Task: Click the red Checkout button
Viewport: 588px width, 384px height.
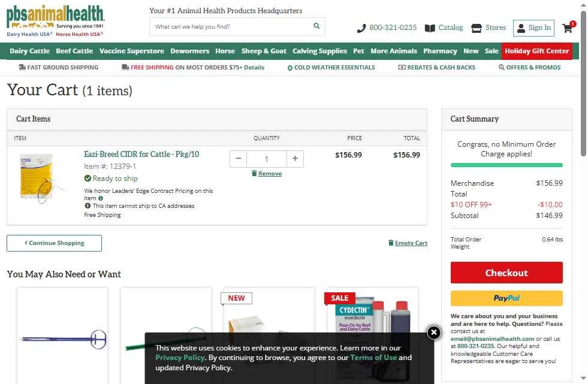Action: [506, 273]
